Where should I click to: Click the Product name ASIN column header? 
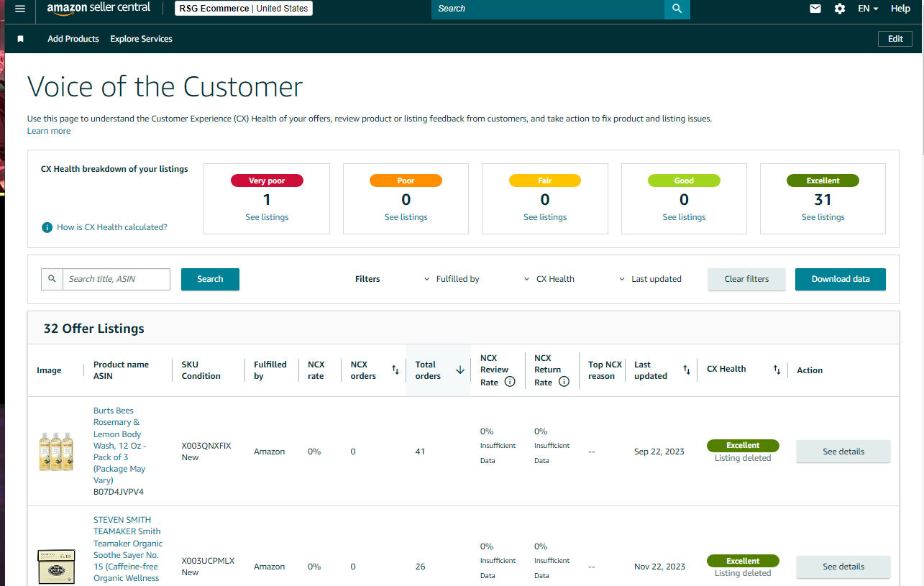click(x=121, y=370)
